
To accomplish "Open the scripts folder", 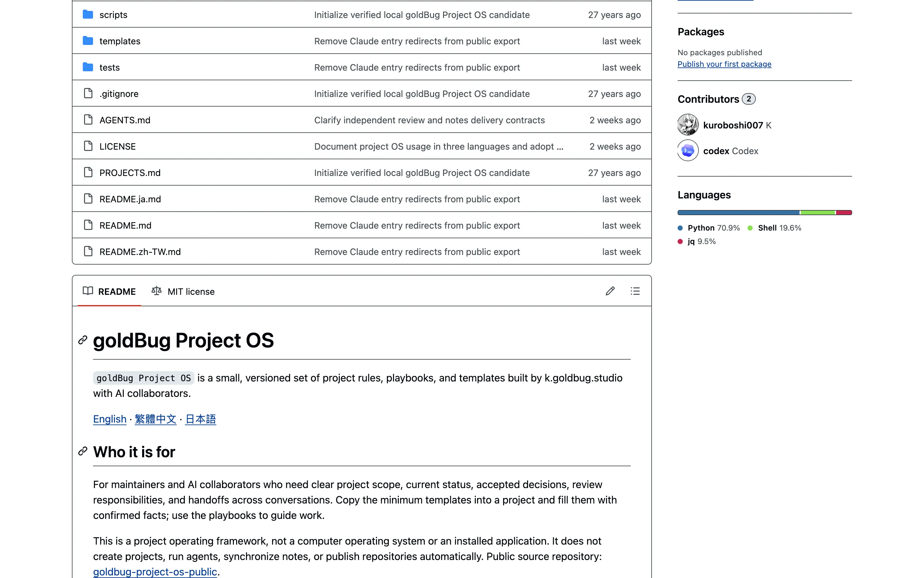I will tap(113, 15).
